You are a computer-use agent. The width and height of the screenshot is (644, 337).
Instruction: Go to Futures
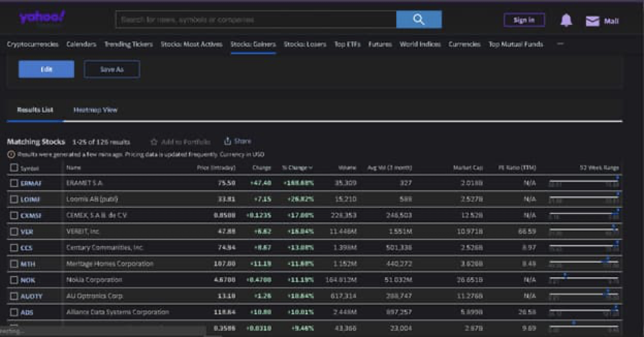pos(380,44)
